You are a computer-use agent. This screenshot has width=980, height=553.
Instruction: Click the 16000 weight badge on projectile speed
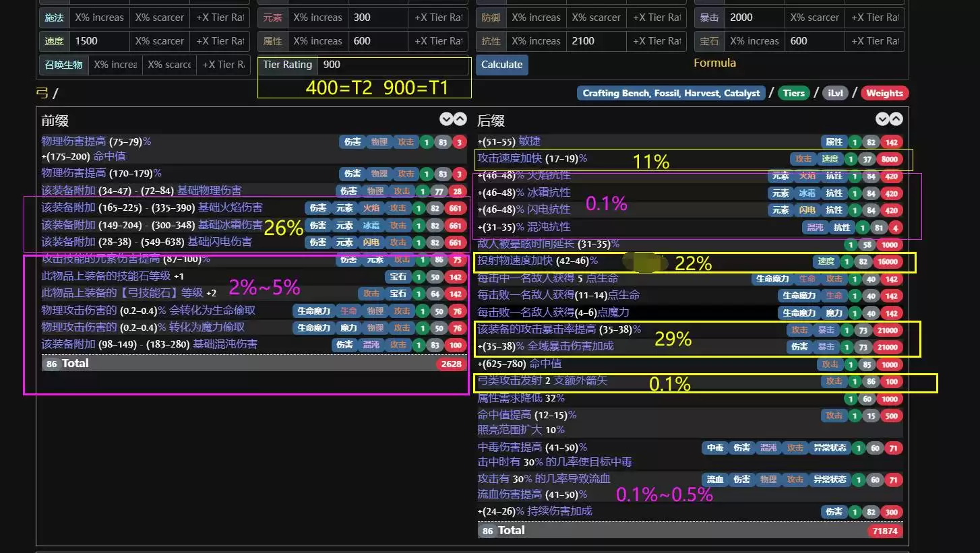(887, 261)
